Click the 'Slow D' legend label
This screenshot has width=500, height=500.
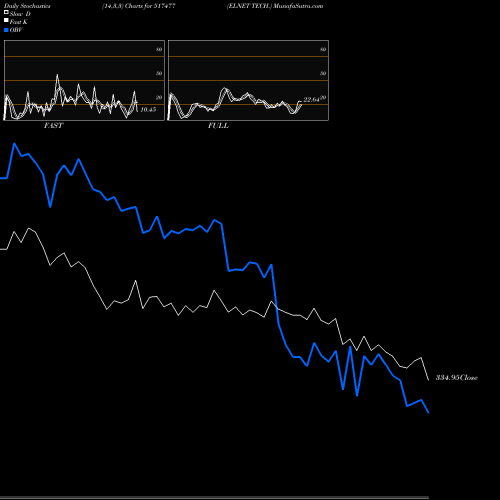(20, 14)
